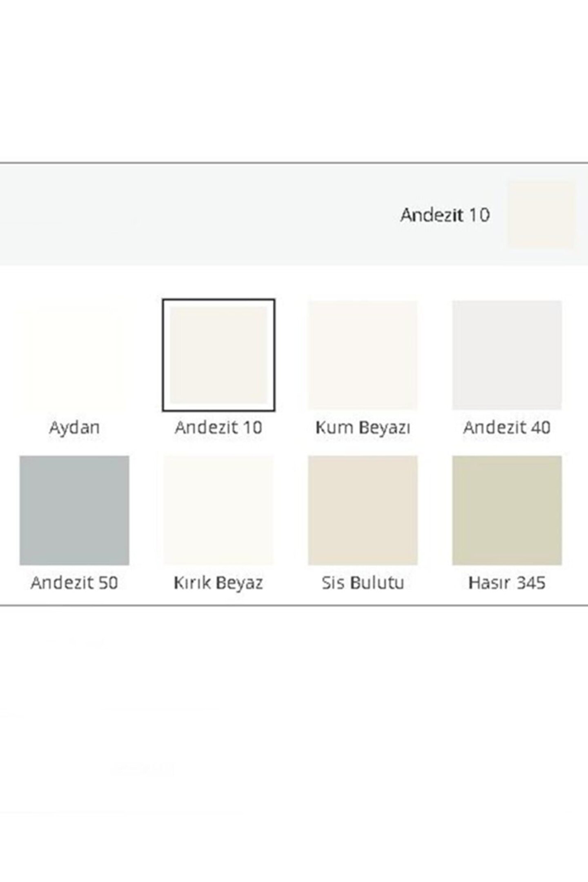Select the Andezit 40 light grey swatch
588x882 pixels.
[507, 355]
